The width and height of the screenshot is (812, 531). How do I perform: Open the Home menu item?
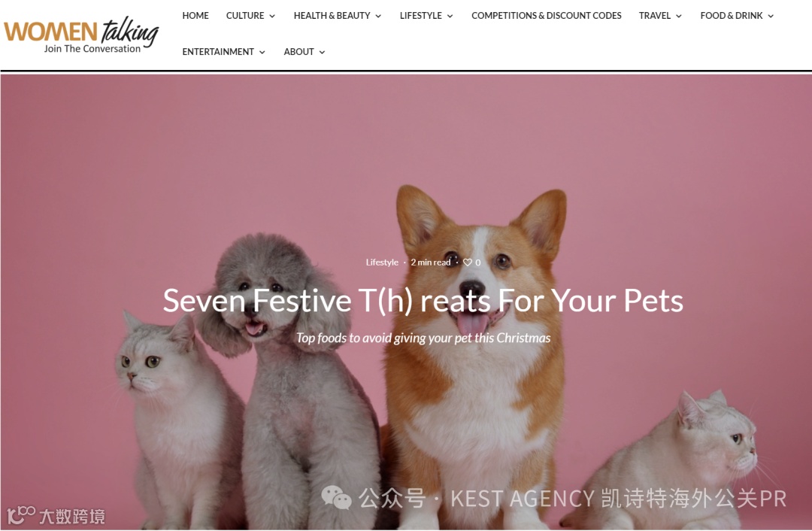click(195, 16)
